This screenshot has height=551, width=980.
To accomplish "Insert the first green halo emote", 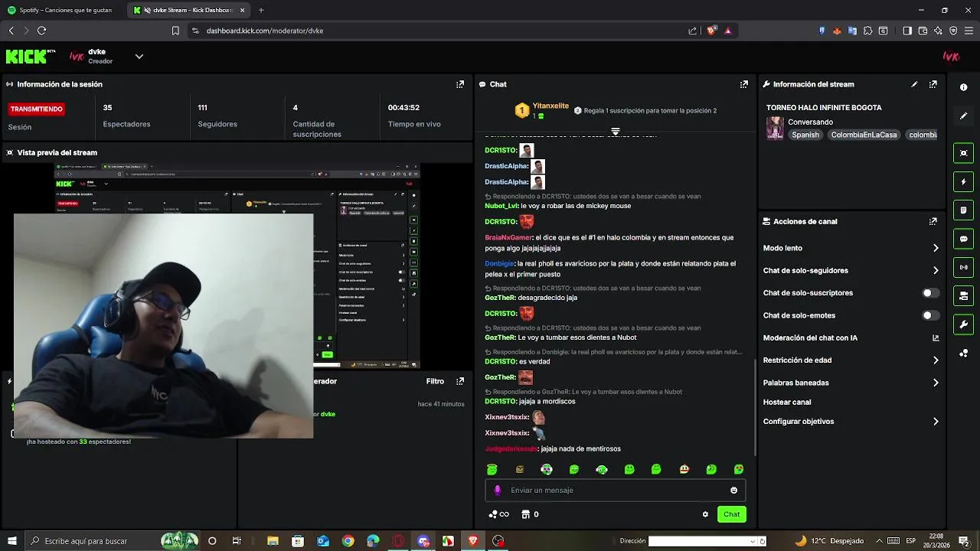I will click(492, 469).
